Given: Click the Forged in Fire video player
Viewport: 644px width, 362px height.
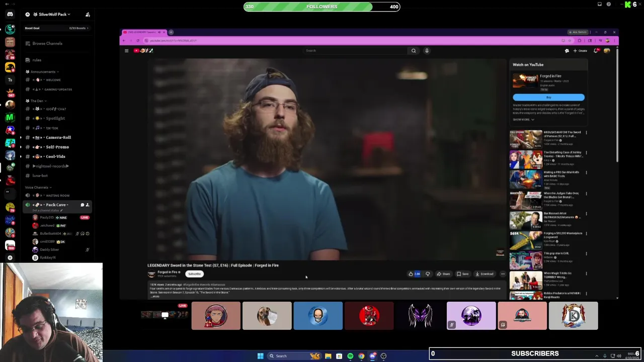Looking at the screenshot, I should [x=326, y=159].
